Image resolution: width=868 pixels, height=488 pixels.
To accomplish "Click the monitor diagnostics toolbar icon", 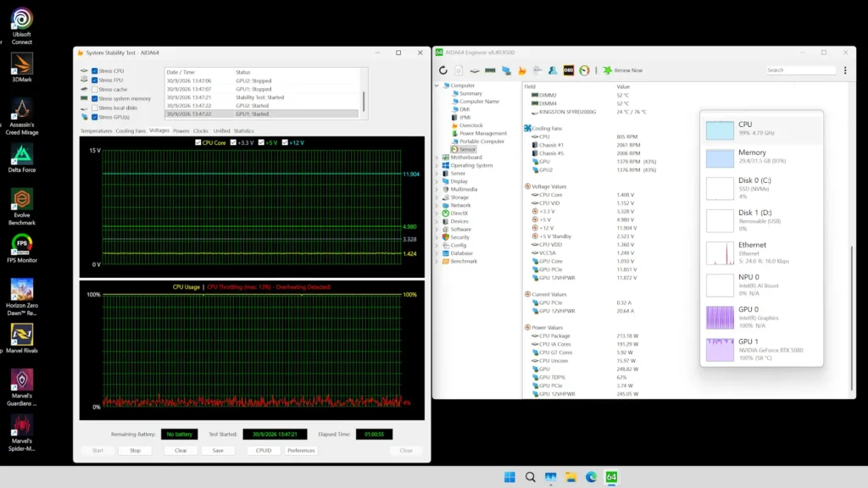I will 506,70.
